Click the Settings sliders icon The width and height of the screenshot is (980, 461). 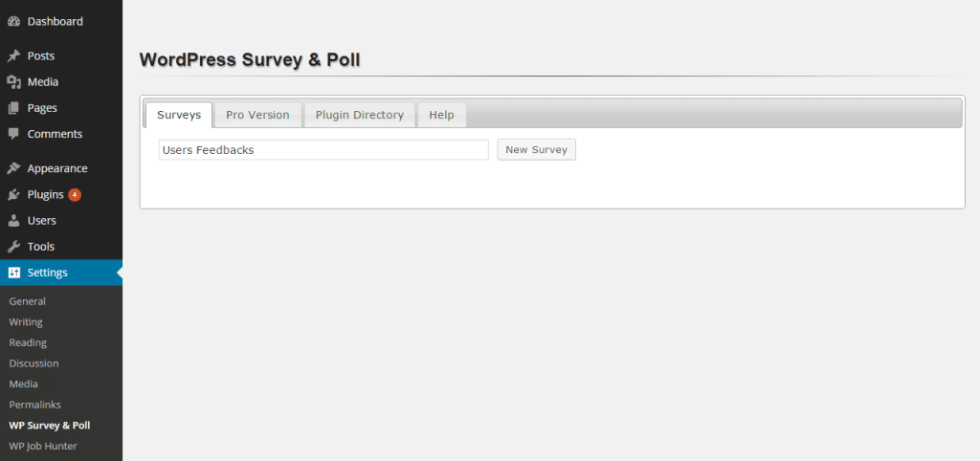point(13,273)
